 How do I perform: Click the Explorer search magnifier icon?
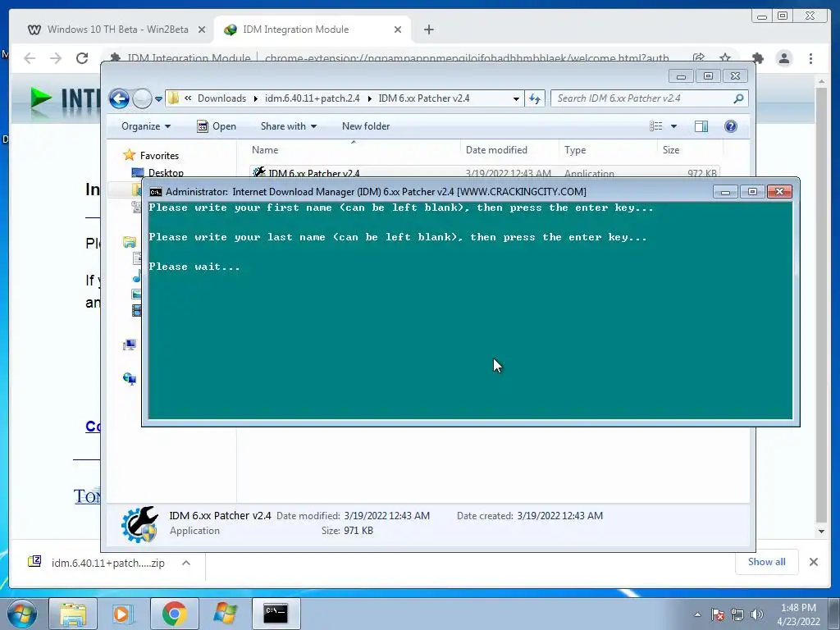738,98
